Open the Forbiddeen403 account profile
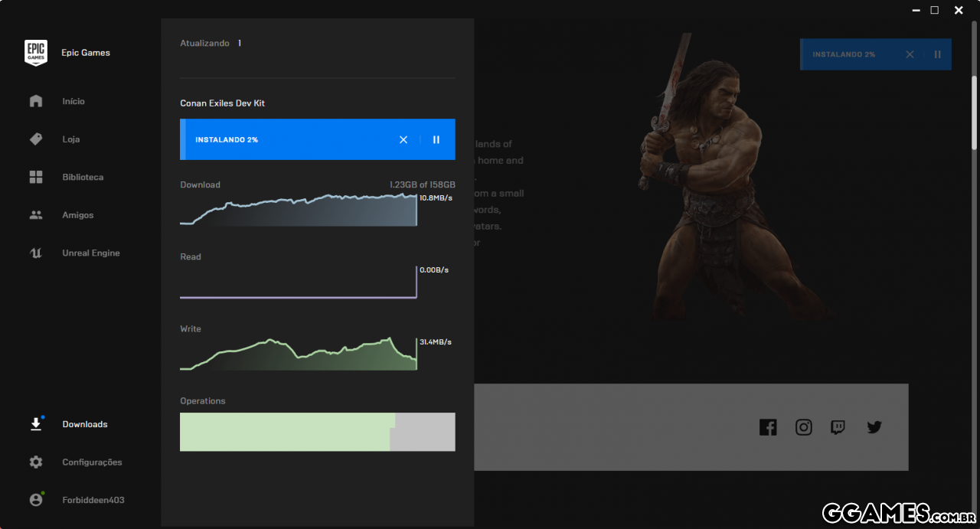Image resolution: width=980 pixels, height=529 pixels. (93, 500)
